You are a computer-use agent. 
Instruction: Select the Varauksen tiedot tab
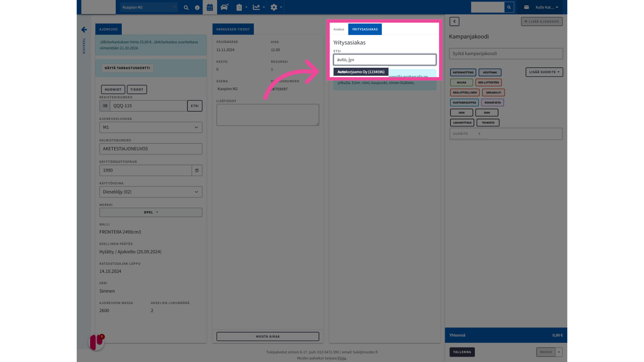pyautogui.click(x=233, y=29)
